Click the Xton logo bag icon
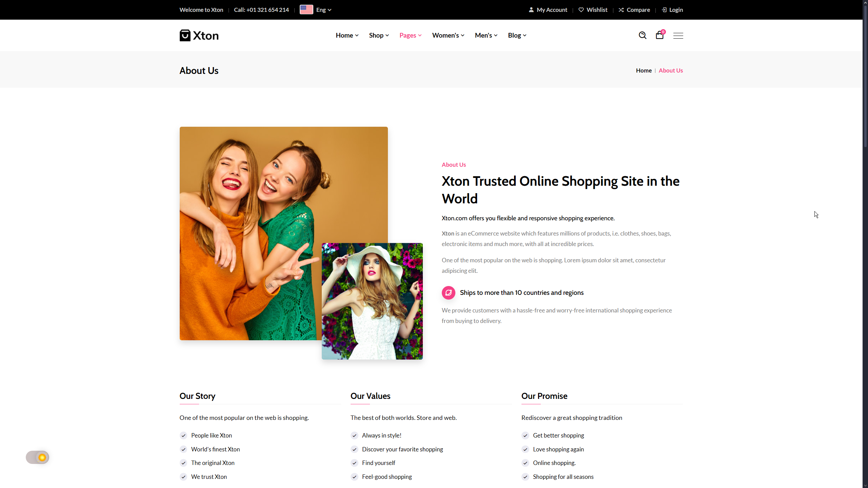 point(185,35)
